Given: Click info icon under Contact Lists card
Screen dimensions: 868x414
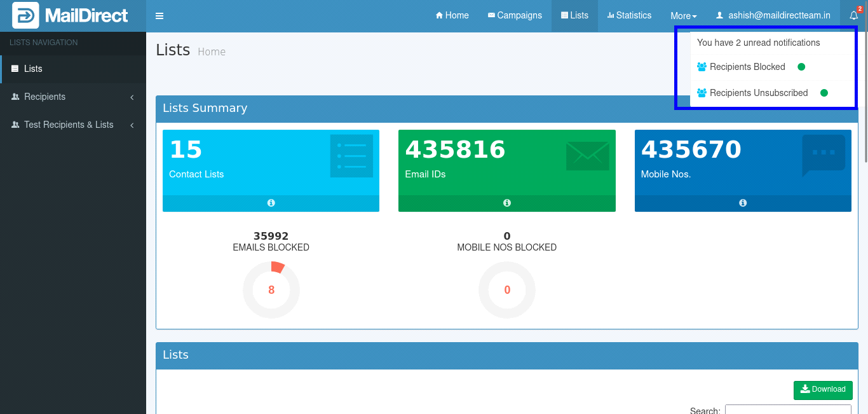Looking at the screenshot, I should [271, 203].
